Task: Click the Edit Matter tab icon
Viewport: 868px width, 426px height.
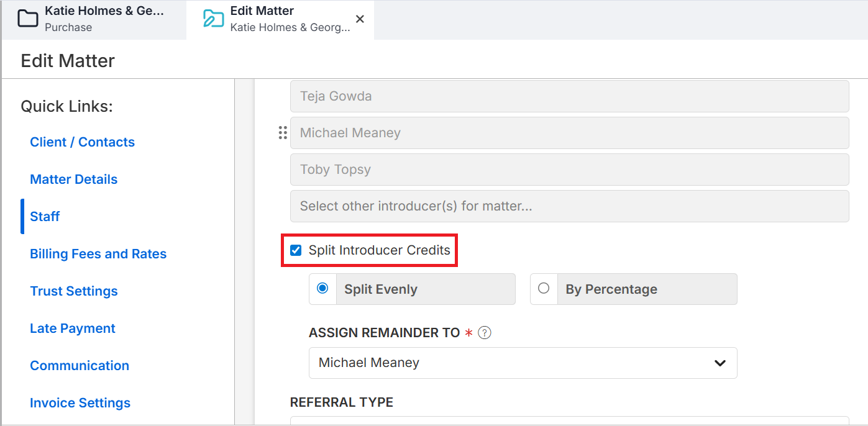Action: coord(213,19)
